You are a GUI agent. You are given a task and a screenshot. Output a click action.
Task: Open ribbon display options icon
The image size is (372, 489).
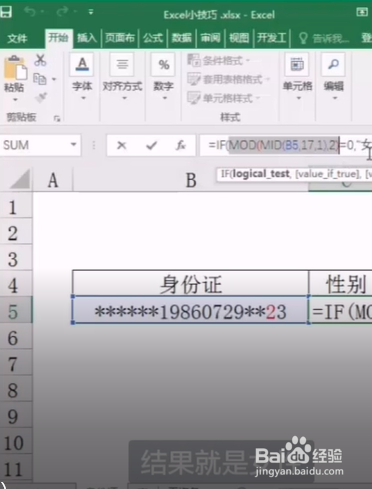pos(362,12)
